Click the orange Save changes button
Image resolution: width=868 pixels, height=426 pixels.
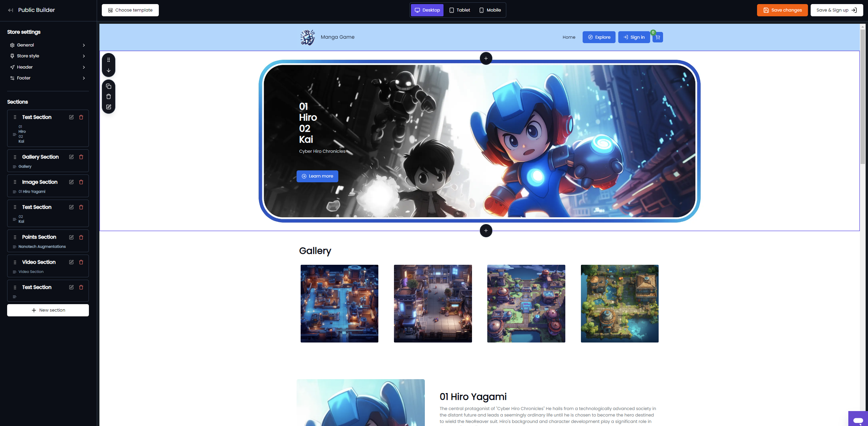click(x=782, y=10)
